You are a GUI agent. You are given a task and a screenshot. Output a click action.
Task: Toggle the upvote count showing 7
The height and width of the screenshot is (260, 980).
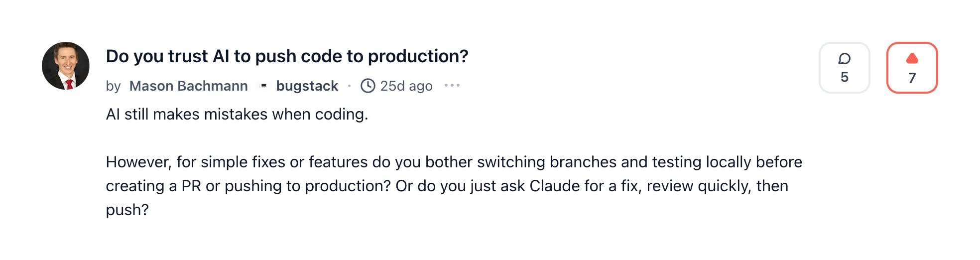click(912, 78)
